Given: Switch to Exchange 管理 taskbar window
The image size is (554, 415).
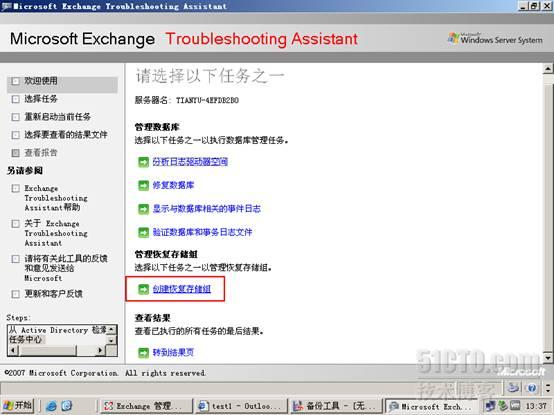Looking at the screenshot, I should coord(146,406).
